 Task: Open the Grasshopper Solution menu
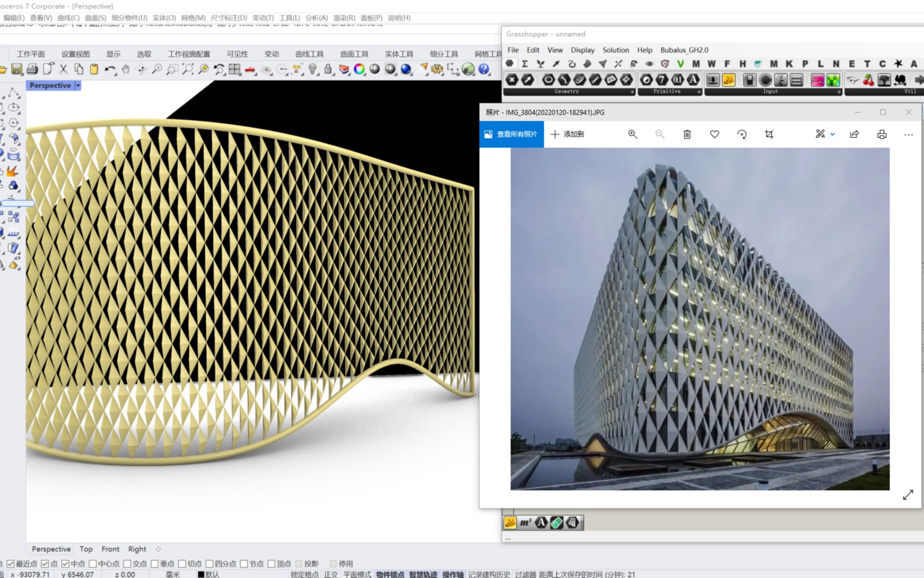[615, 50]
